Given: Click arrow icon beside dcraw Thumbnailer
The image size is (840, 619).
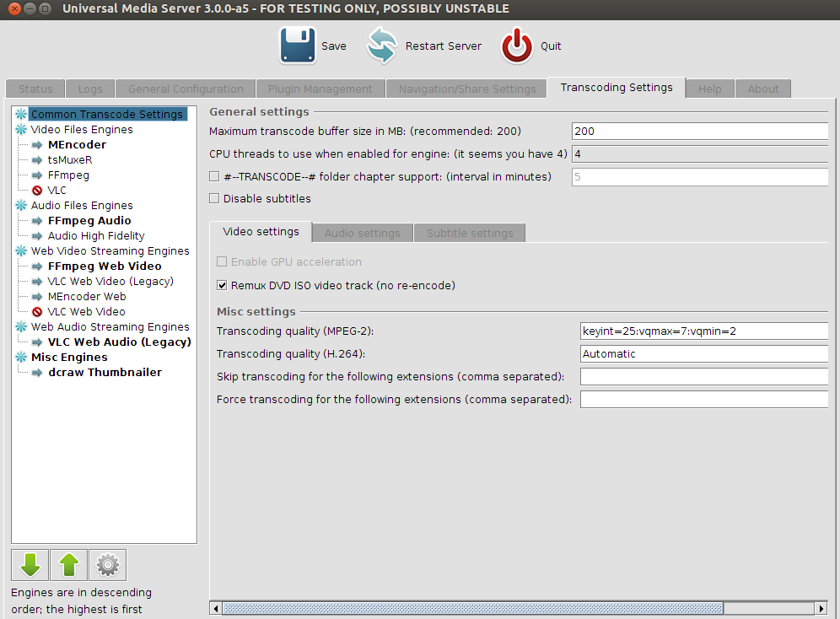Looking at the screenshot, I should click(x=37, y=373).
